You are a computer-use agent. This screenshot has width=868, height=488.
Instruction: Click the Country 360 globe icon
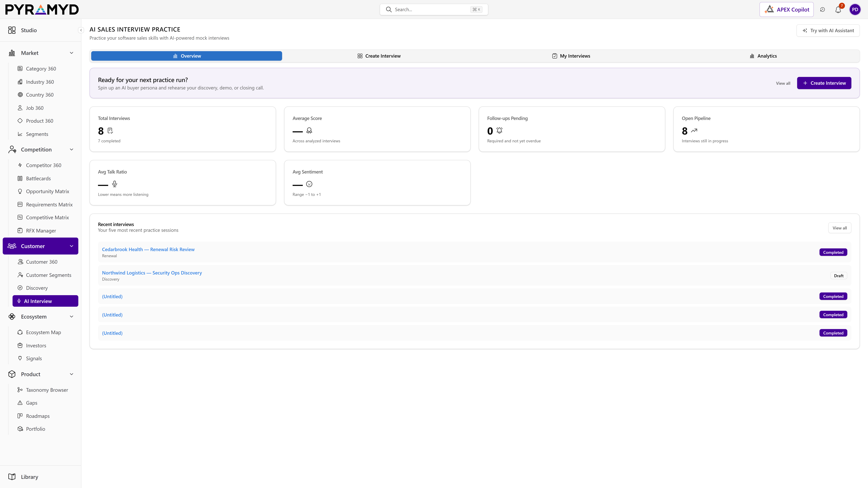pos(20,95)
